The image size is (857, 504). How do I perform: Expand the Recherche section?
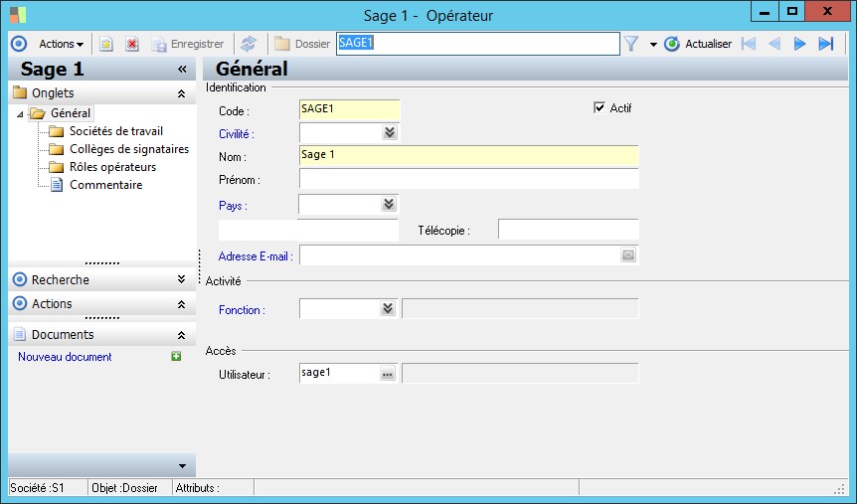(x=182, y=280)
